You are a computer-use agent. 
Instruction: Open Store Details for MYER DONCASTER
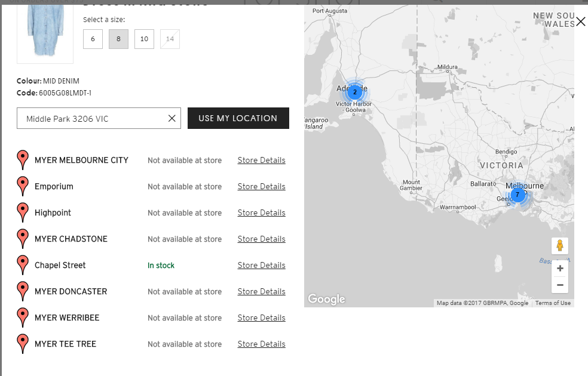point(261,291)
